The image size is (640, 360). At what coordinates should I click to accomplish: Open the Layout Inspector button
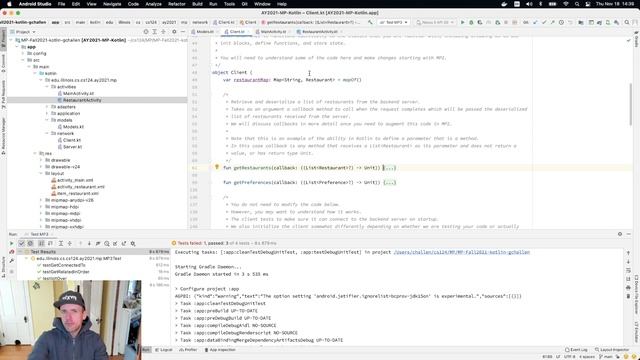click(x=612, y=350)
